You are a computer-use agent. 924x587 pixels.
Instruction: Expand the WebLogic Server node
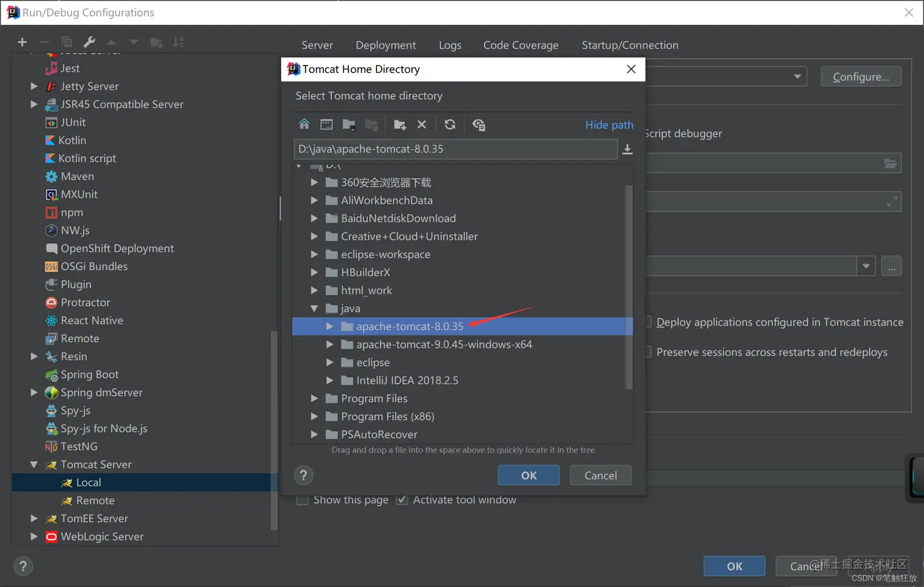pyautogui.click(x=34, y=537)
